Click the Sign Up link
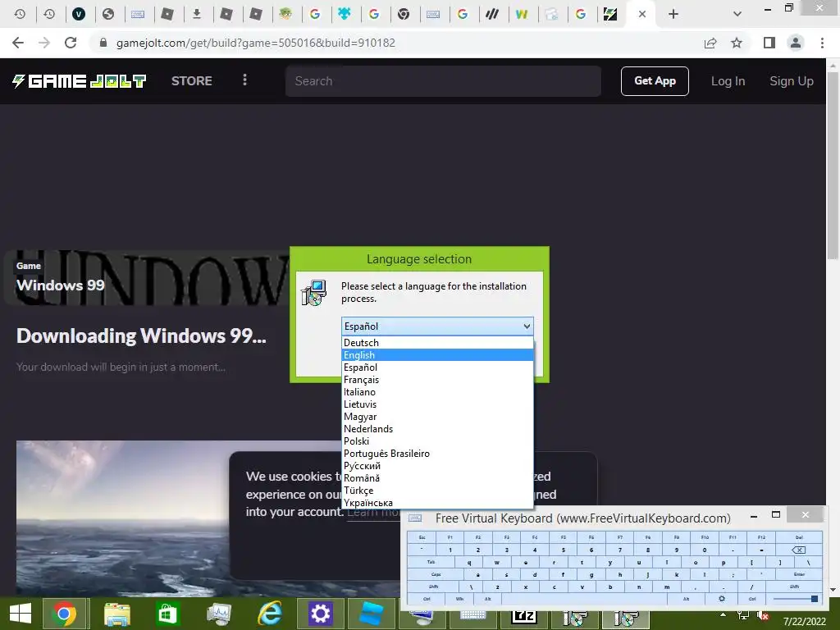The image size is (840, 630). click(792, 81)
